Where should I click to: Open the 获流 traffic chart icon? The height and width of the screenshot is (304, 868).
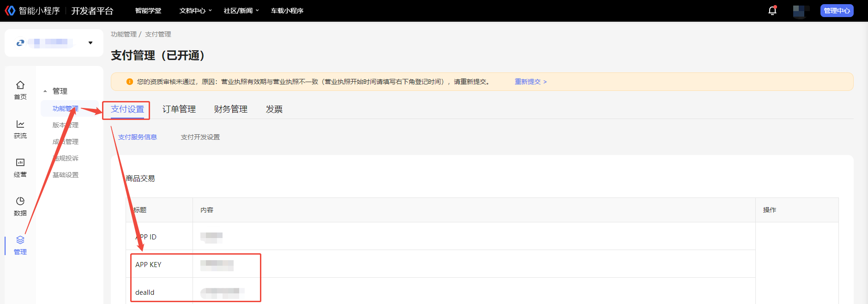(x=20, y=124)
